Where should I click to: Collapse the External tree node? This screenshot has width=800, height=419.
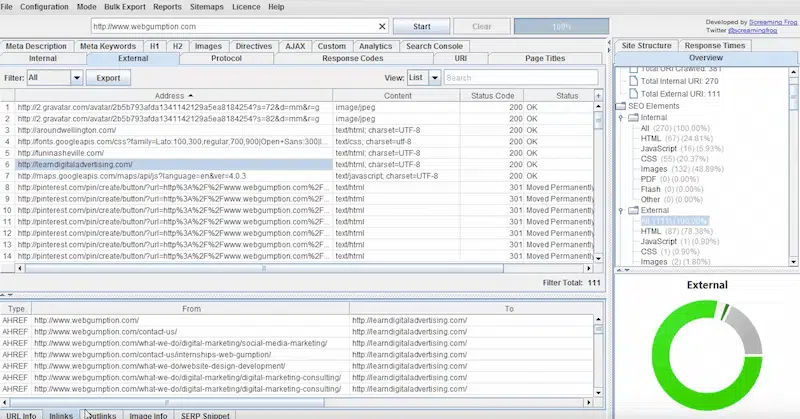pos(620,211)
